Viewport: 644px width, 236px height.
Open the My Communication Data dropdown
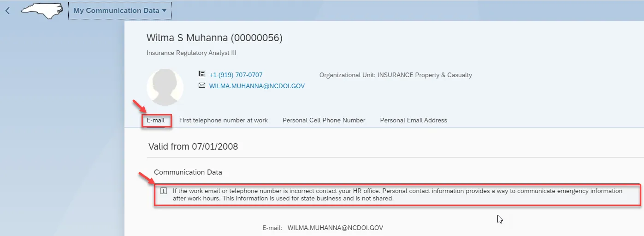pos(120,11)
